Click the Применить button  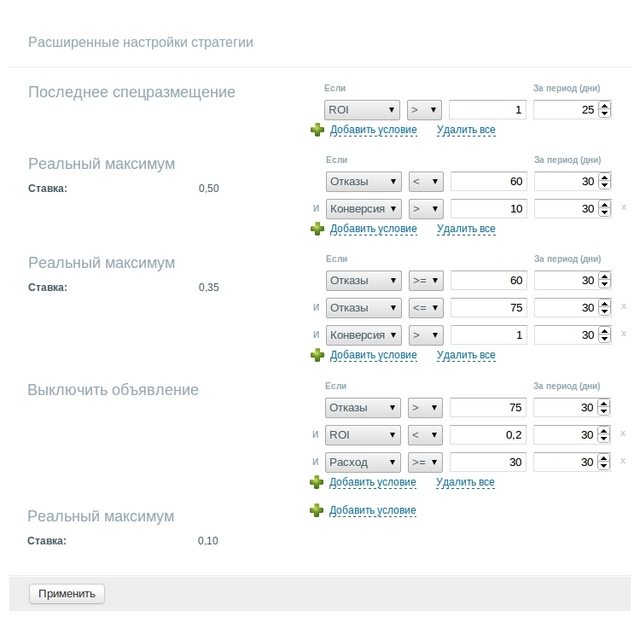point(67,593)
